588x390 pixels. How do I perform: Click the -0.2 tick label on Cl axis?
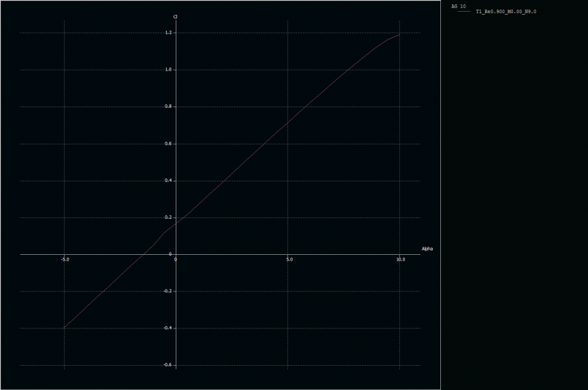(x=168, y=291)
